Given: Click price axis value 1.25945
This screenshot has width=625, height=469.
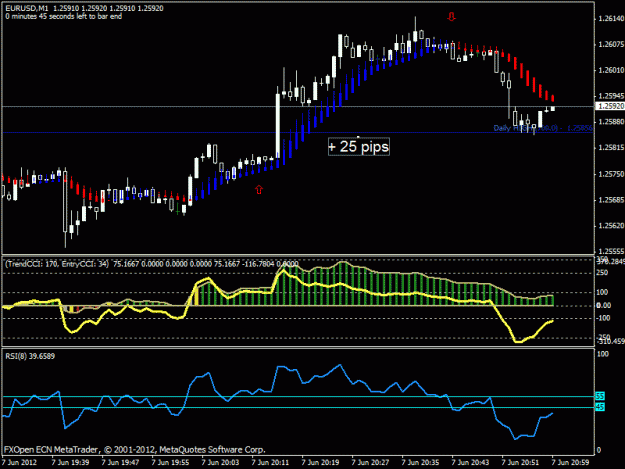Looking at the screenshot, I should click(x=611, y=96).
